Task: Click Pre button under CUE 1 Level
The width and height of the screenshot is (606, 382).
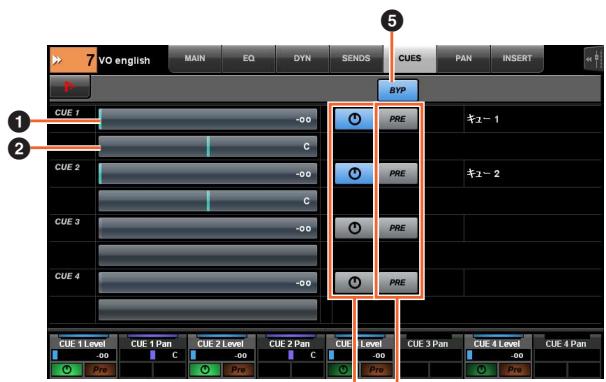Action: (100, 370)
